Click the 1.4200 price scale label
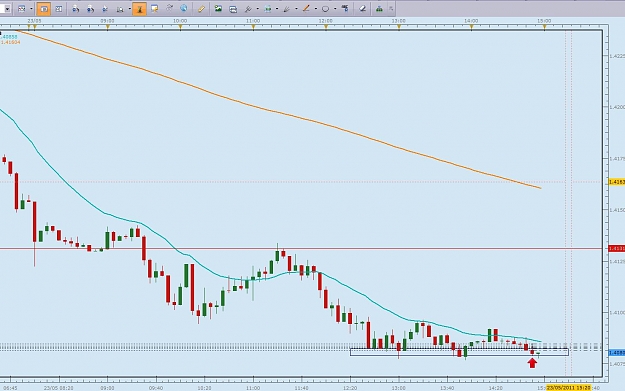Viewport: 625px width, 391px height. (617, 107)
